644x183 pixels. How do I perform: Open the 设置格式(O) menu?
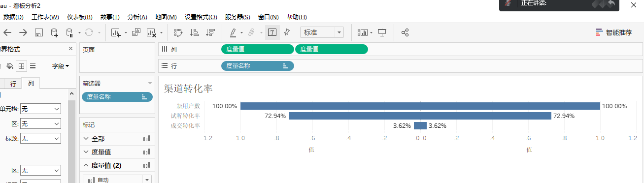(x=201, y=17)
